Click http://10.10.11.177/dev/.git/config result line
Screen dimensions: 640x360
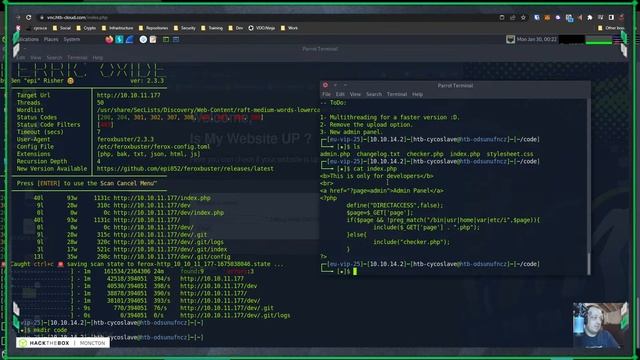pyautogui.click(x=172, y=257)
